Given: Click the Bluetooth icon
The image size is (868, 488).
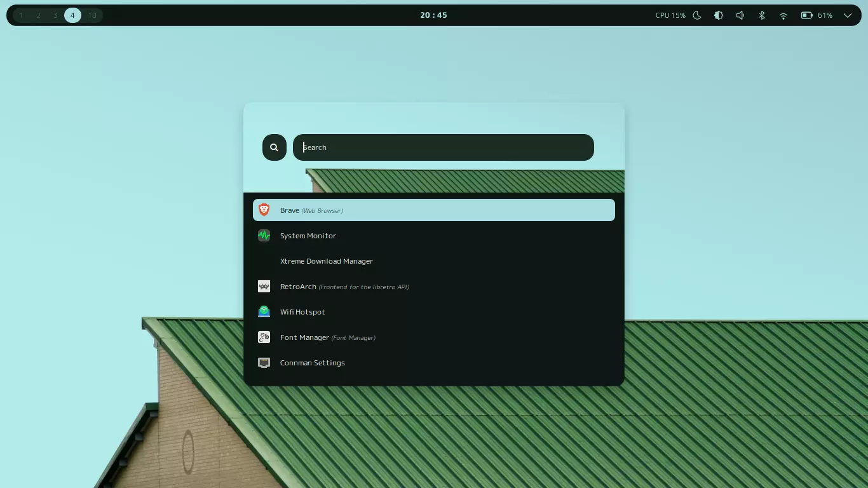Looking at the screenshot, I should [x=762, y=15].
